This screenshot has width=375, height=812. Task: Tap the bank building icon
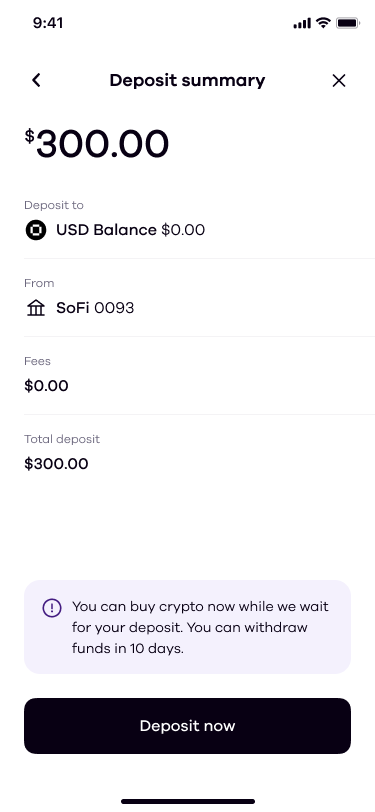coord(36,308)
